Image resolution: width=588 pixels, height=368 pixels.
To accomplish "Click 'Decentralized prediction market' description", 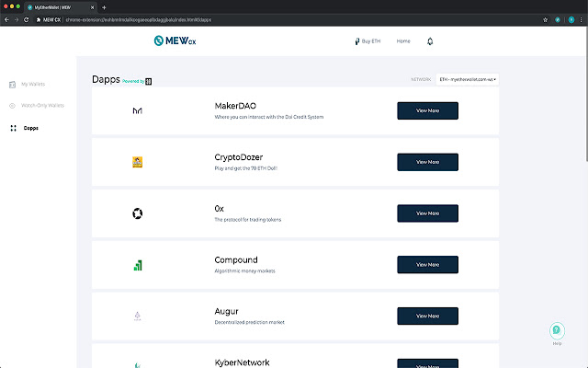I will click(x=249, y=322).
